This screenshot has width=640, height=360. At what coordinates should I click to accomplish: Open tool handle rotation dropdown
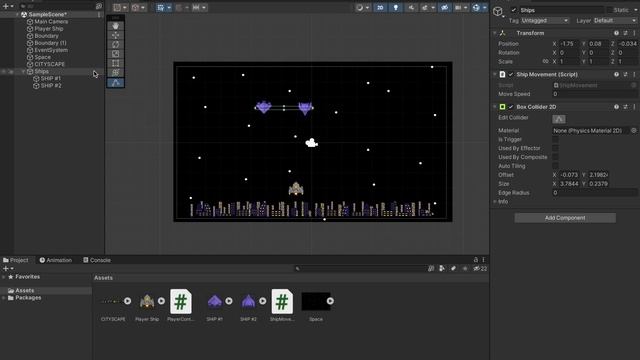[x=138, y=7]
